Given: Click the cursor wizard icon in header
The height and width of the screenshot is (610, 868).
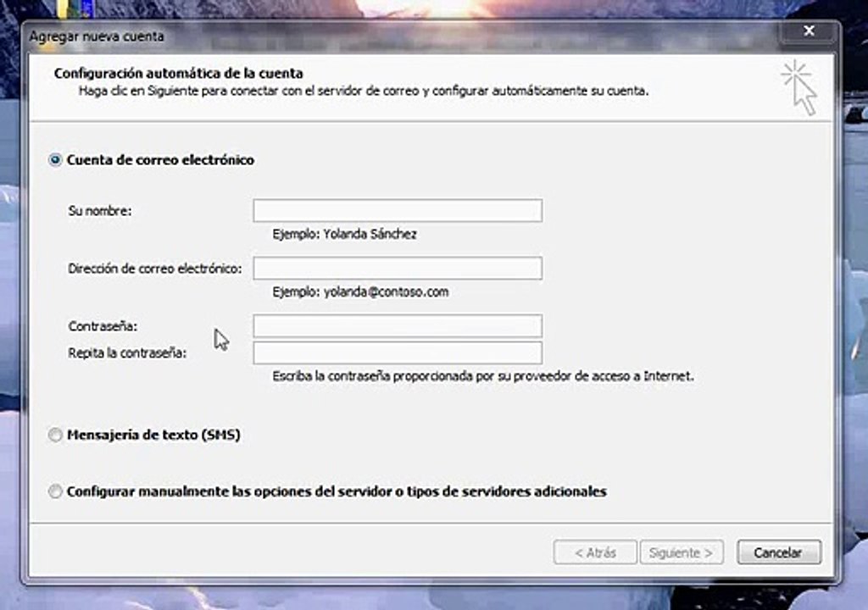Looking at the screenshot, I should pos(799,88).
